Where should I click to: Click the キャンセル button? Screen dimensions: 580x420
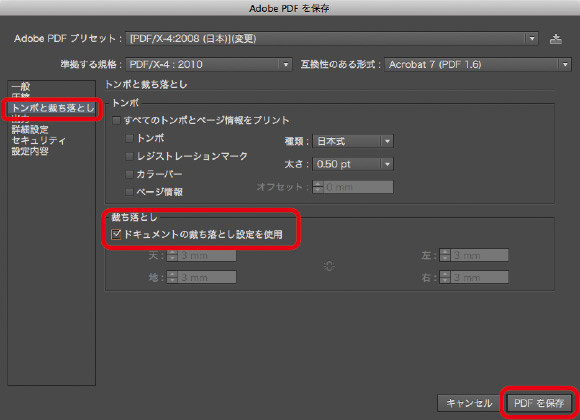[x=469, y=403]
